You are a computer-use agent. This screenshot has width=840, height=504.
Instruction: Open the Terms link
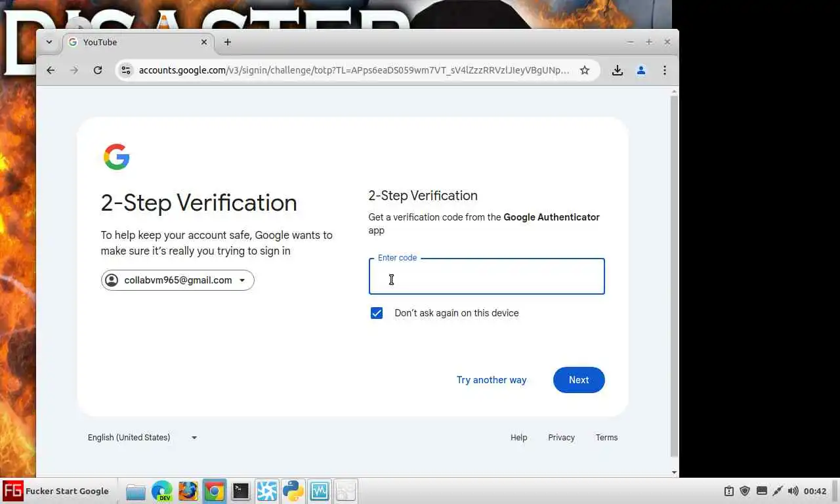(x=606, y=438)
